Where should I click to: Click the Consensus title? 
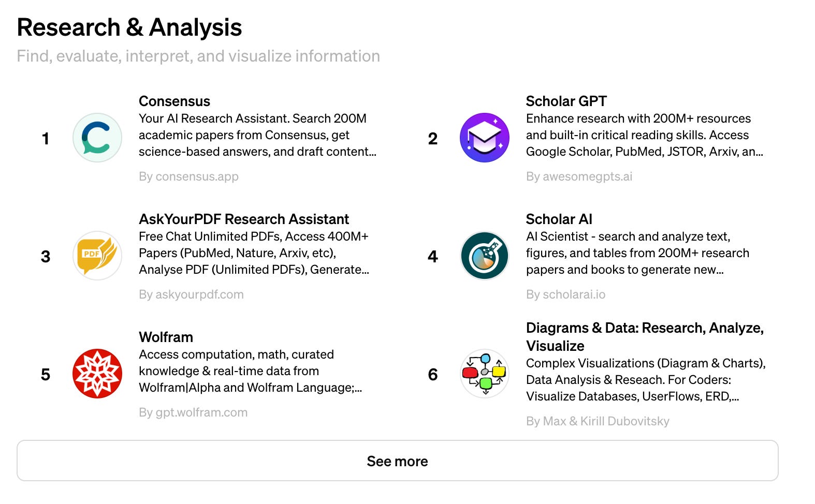[x=174, y=101]
